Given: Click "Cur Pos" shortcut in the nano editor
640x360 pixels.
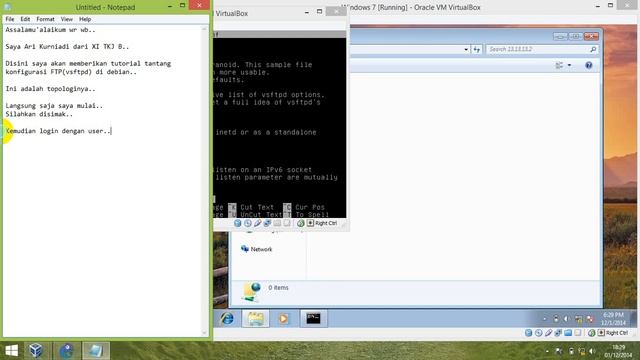Looking at the screenshot, I should [310, 207].
